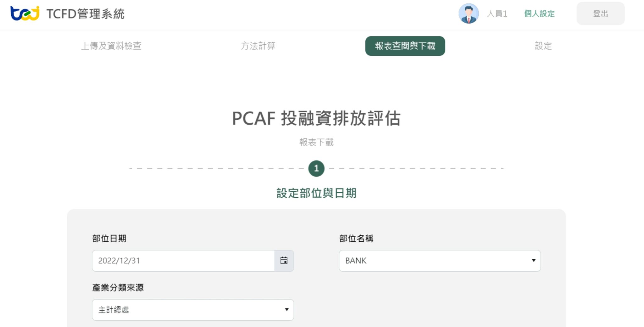This screenshot has width=644, height=327.
Task: Open the 部位名稱 combo box showing BANK
Action: (439, 261)
